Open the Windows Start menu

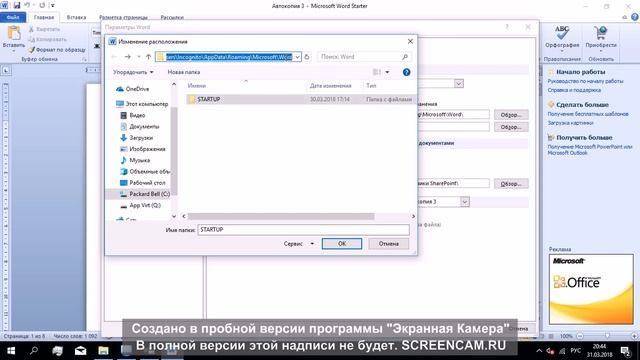(11, 351)
